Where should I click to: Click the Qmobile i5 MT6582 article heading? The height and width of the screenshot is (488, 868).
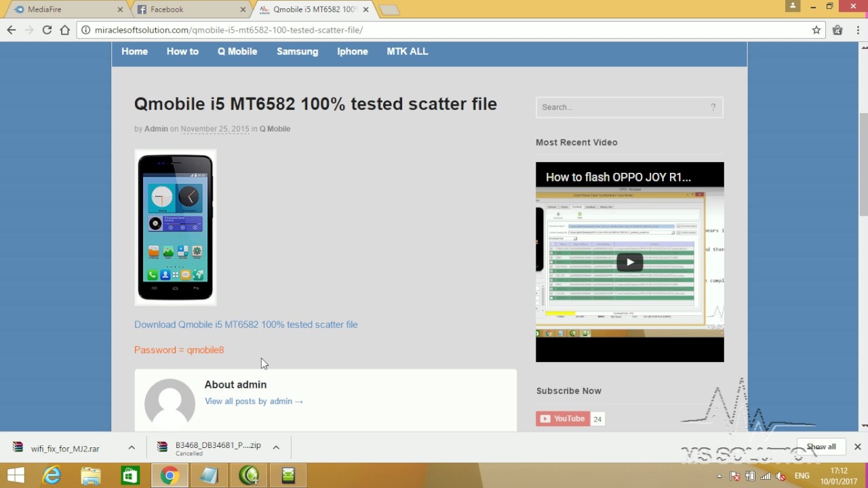(315, 104)
